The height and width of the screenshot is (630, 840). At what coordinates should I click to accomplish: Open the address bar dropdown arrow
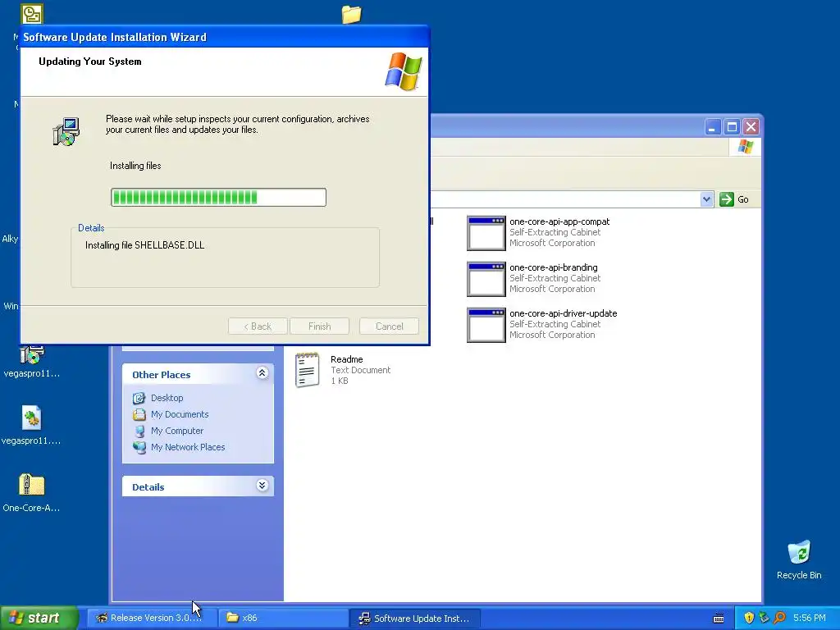706,199
